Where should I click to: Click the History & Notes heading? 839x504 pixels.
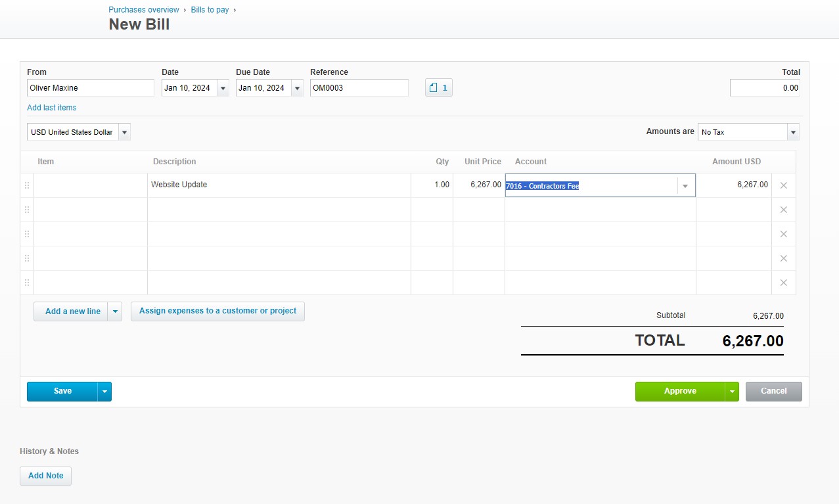[49, 451]
